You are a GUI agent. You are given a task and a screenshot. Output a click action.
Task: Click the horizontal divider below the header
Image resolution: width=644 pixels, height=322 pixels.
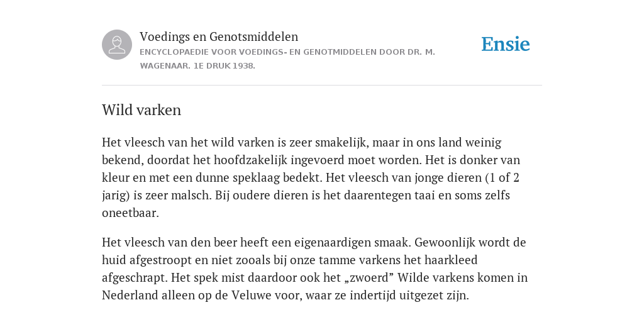click(x=322, y=86)
